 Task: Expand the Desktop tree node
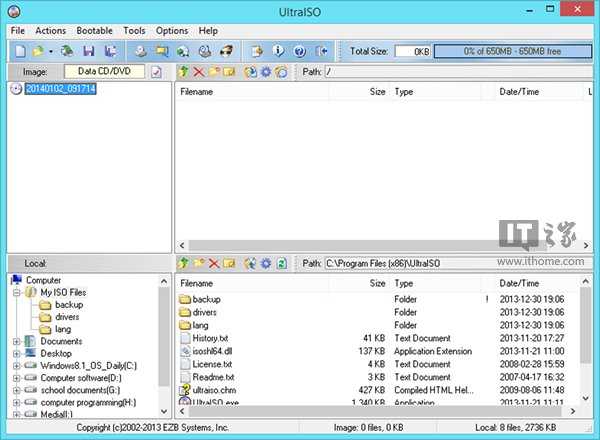(16, 354)
